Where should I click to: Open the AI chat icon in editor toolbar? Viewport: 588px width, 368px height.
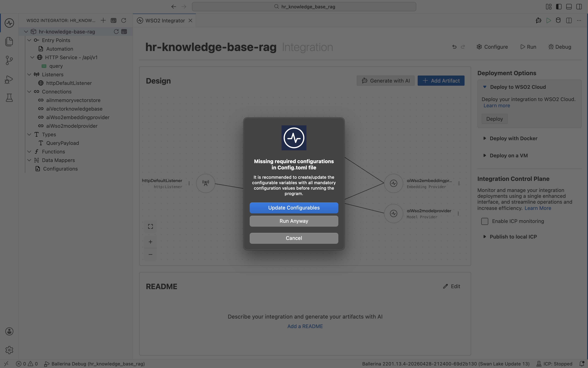click(538, 20)
